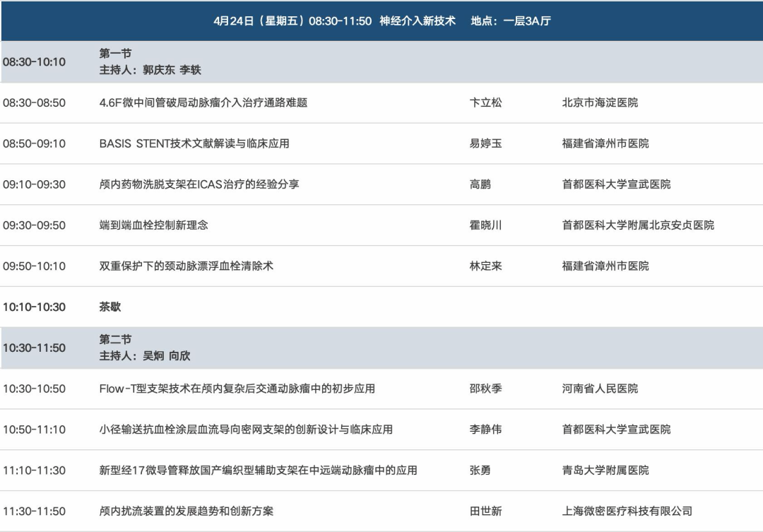This screenshot has width=763, height=532.
Task: Select the 09:10-09:30 time slot
Action: point(34,184)
